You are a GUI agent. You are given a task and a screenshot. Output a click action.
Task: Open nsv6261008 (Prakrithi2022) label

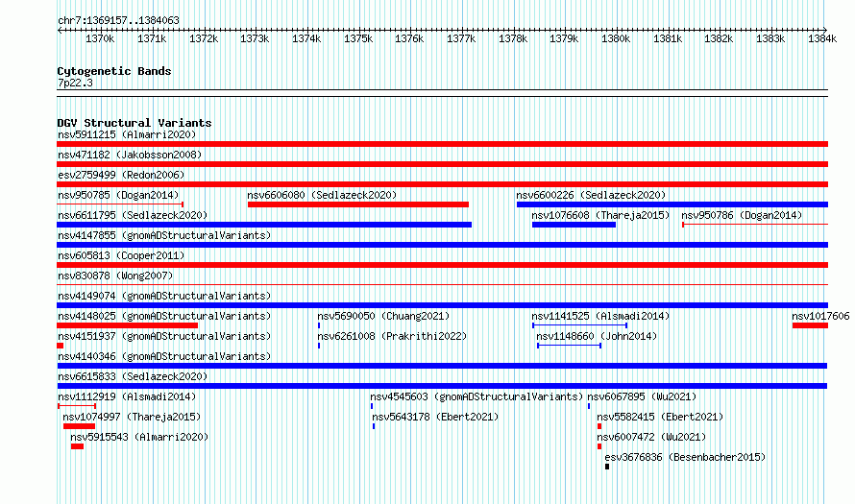(x=392, y=336)
